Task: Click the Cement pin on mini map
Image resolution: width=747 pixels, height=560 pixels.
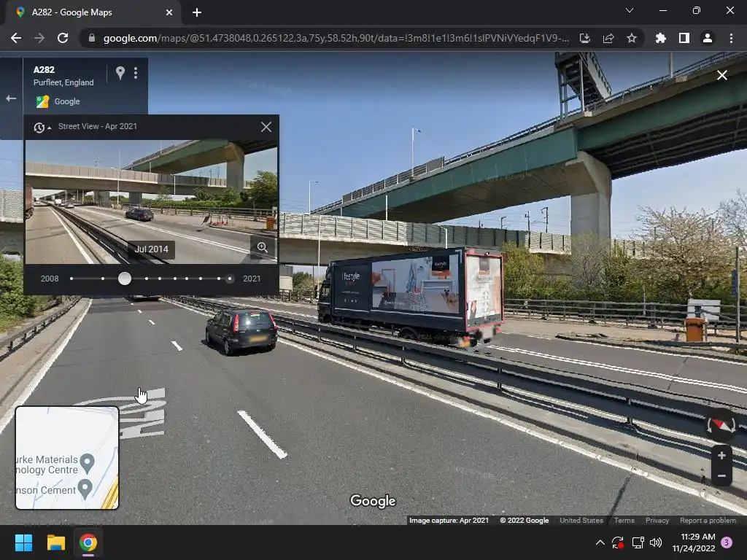Action: [85, 489]
